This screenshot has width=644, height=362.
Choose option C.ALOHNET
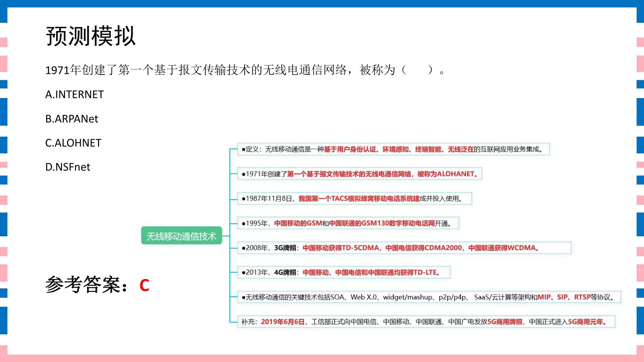click(x=73, y=143)
